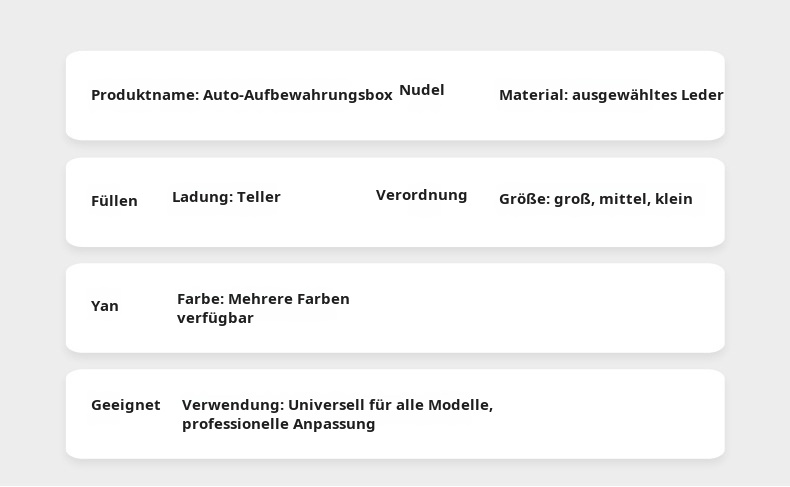This screenshot has width=790, height=487.
Task: Select the Teller value text
Action: (259, 197)
